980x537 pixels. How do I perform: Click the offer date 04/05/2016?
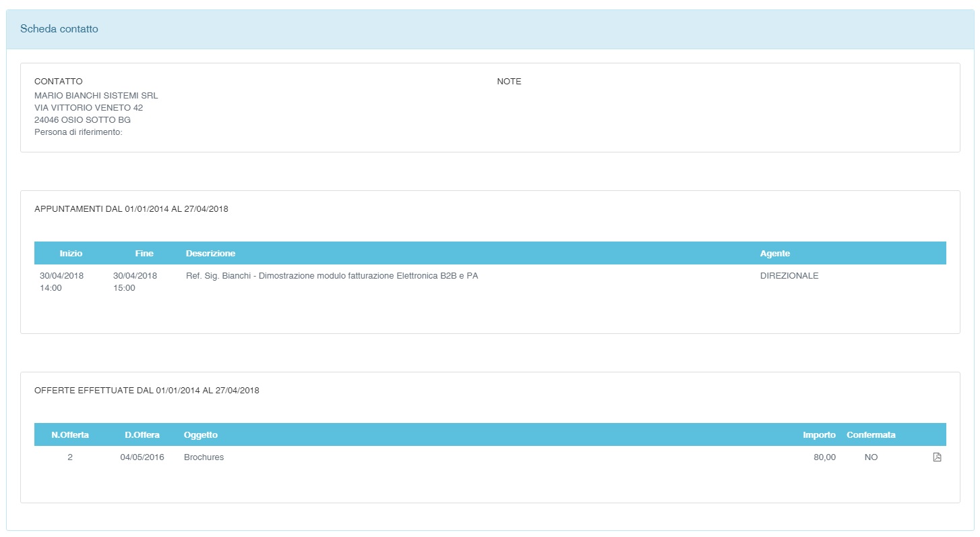coord(142,457)
